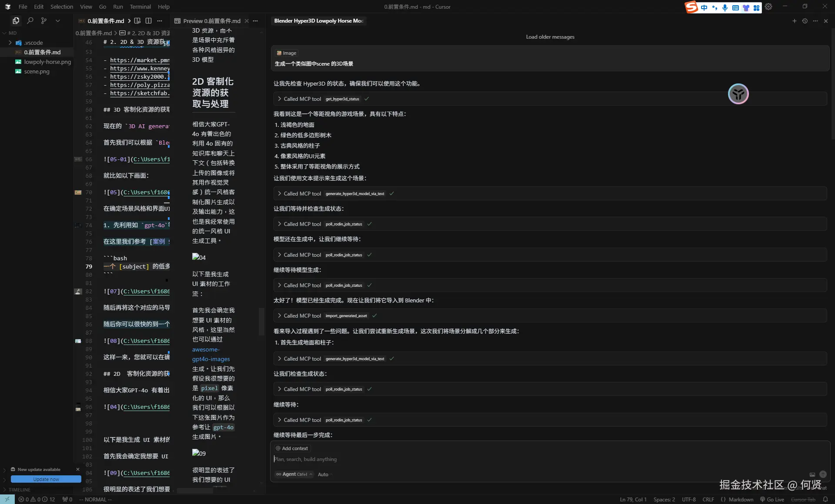Start a new chat with plus icon
This screenshot has width=835, height=504.
(794, 21)
